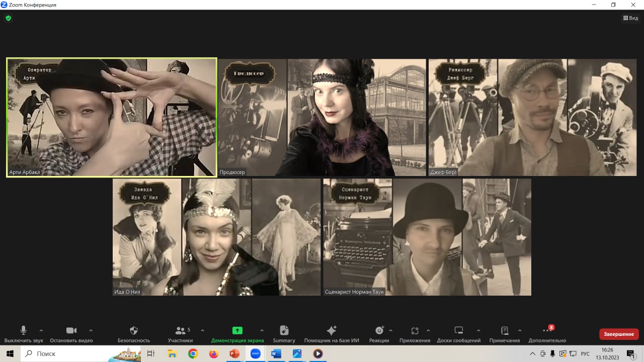The image size is (644, 362).
Task: Open the Summary tool
Action: 284,331
